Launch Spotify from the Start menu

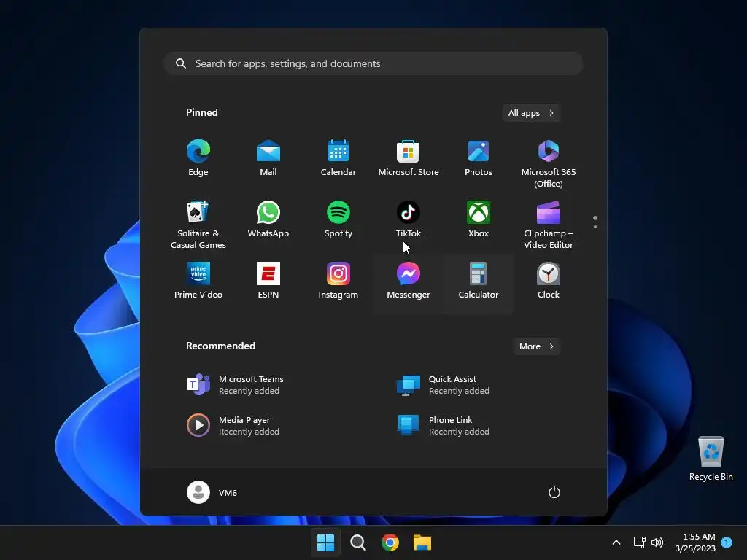[338, 219]
